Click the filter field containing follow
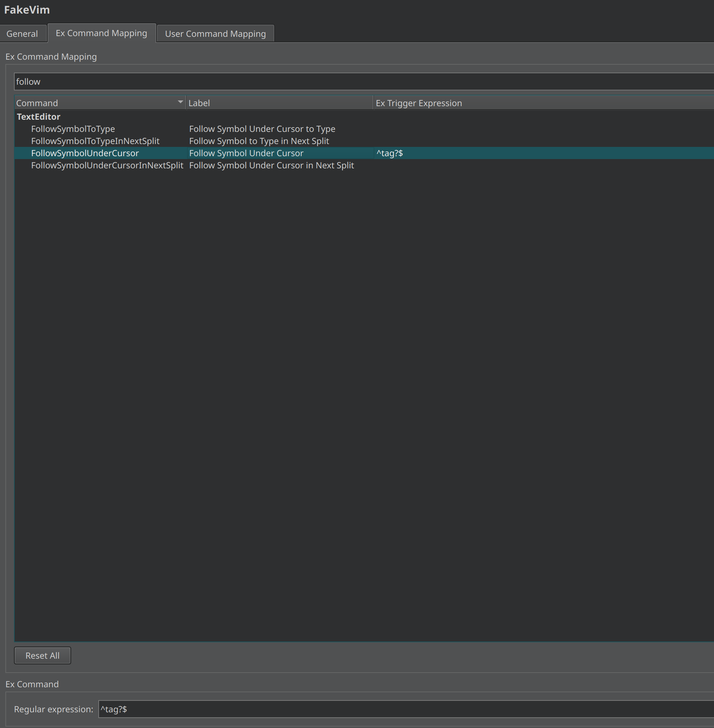 (150, 81)
